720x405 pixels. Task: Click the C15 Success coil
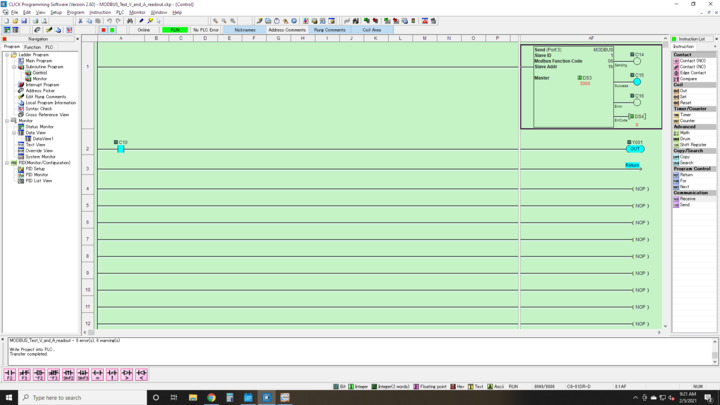pos(637,82)
